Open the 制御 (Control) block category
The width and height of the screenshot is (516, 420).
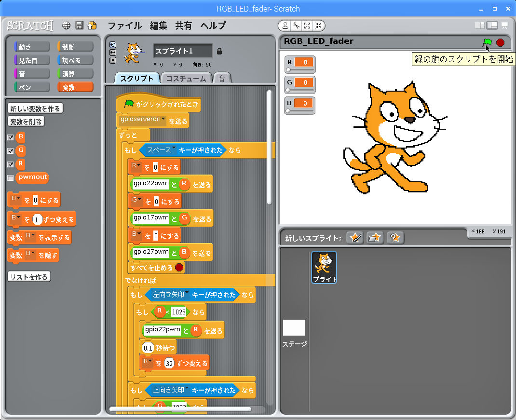[x=75, y=47]
